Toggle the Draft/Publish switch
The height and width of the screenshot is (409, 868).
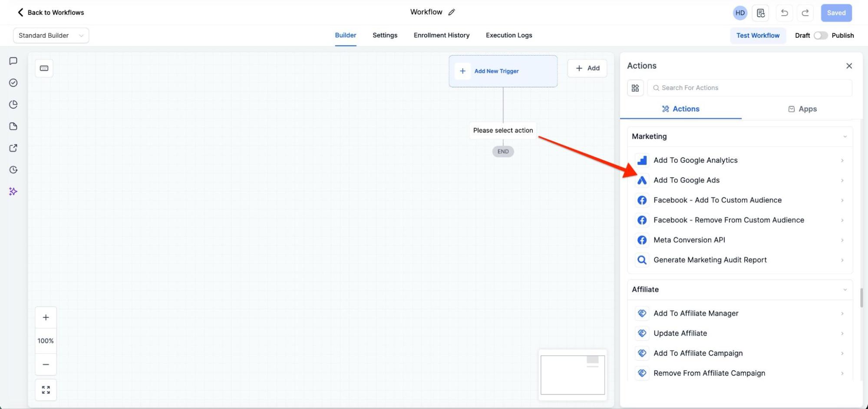tap(820, 36)
